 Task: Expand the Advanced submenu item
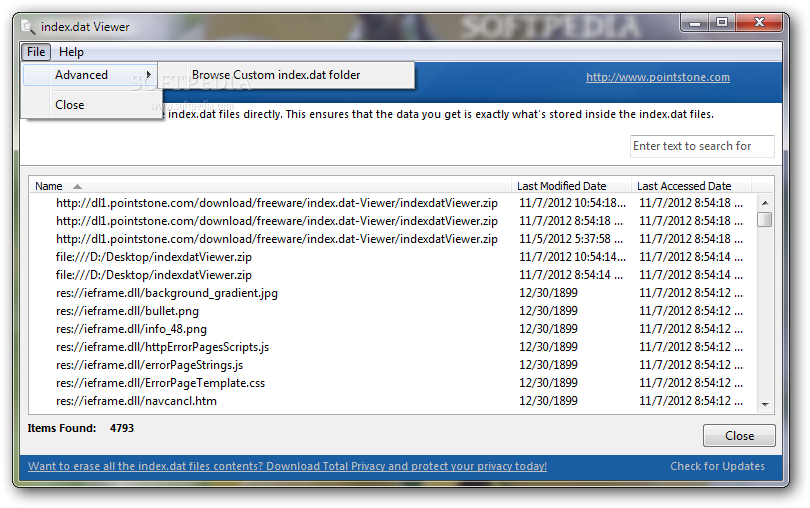click(90, 75)
